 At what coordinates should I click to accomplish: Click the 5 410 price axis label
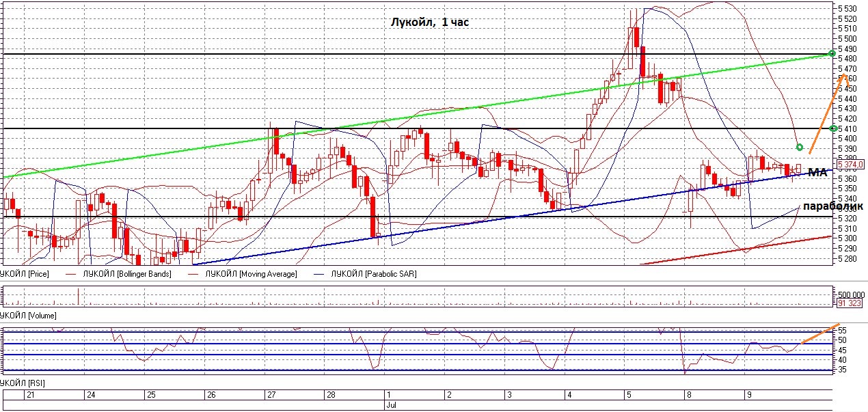[x=847, y=128]
